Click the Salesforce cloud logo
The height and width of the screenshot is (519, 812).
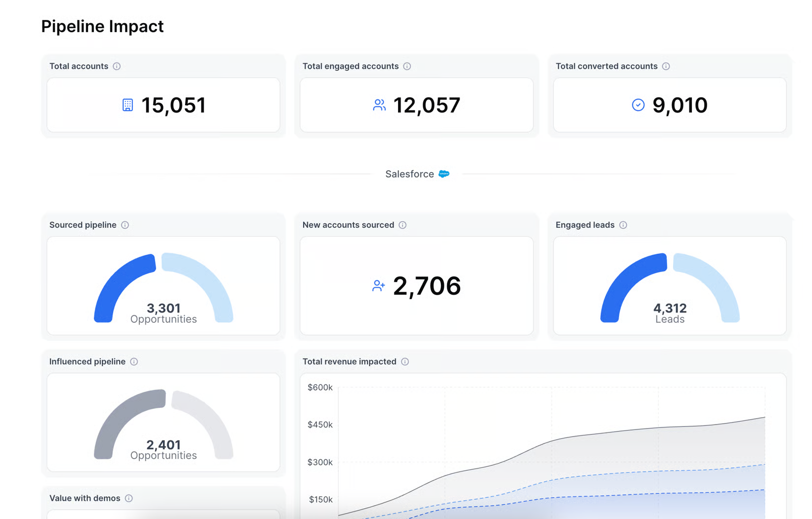[x=444, y=174]
